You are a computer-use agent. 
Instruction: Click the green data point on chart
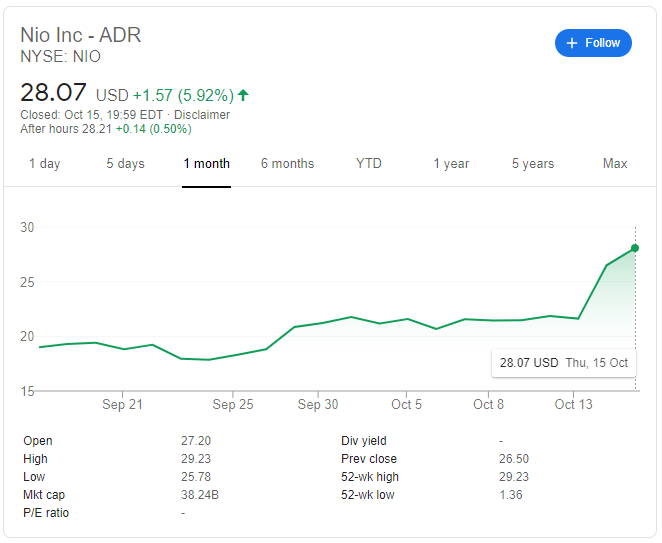click(635, 248)
